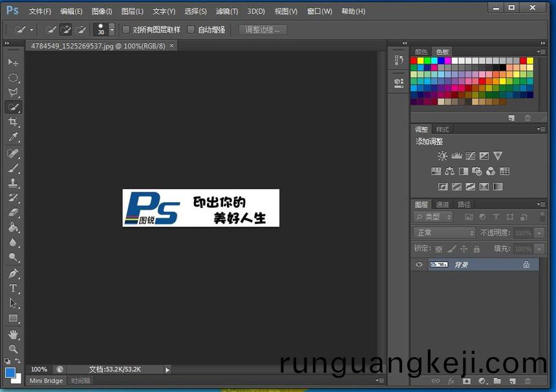Click the foreground color blue swatch
The height and width of the screenshot is (392, 556).
(10, 373)
